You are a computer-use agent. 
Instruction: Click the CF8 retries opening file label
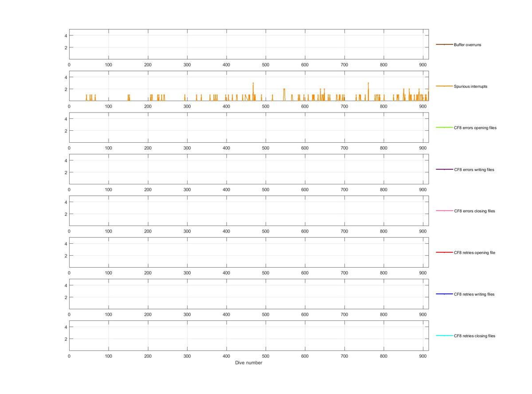click(474, 253)
